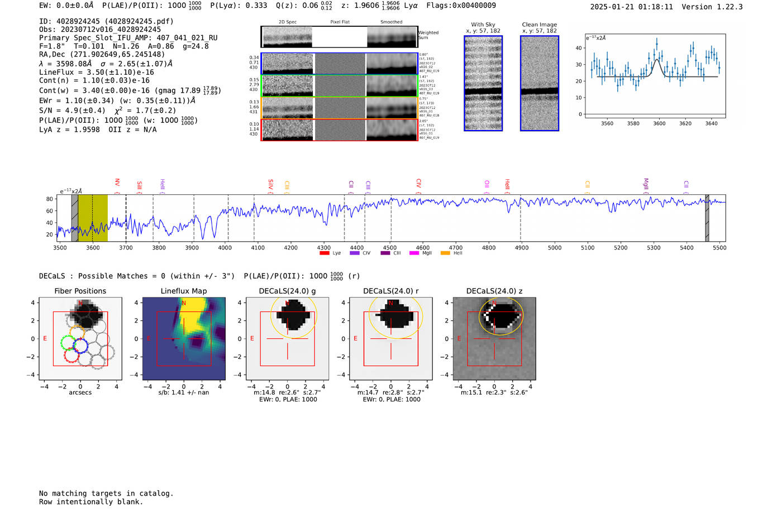The height and width of the screenshot is (532, 782).
Task: Click the 's/b: 1.41 +/- nan' caption
Action: pos(184,392)
